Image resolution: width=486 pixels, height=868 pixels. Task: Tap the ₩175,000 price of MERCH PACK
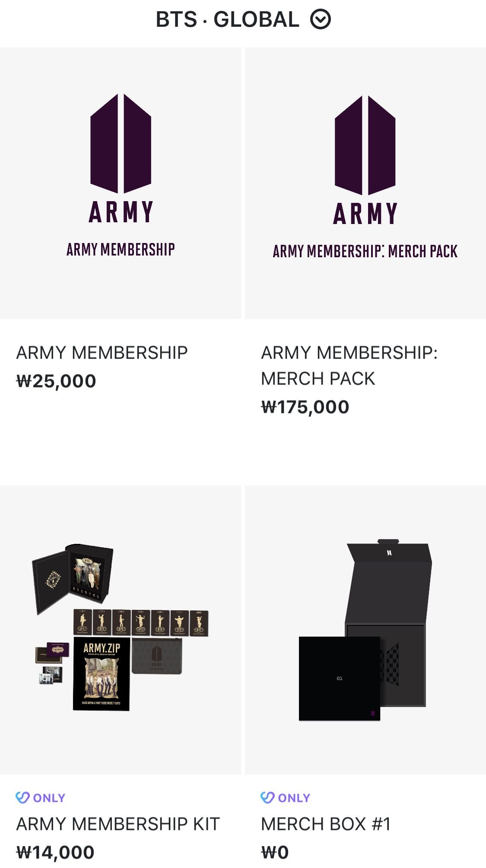[x=305, y=407]
